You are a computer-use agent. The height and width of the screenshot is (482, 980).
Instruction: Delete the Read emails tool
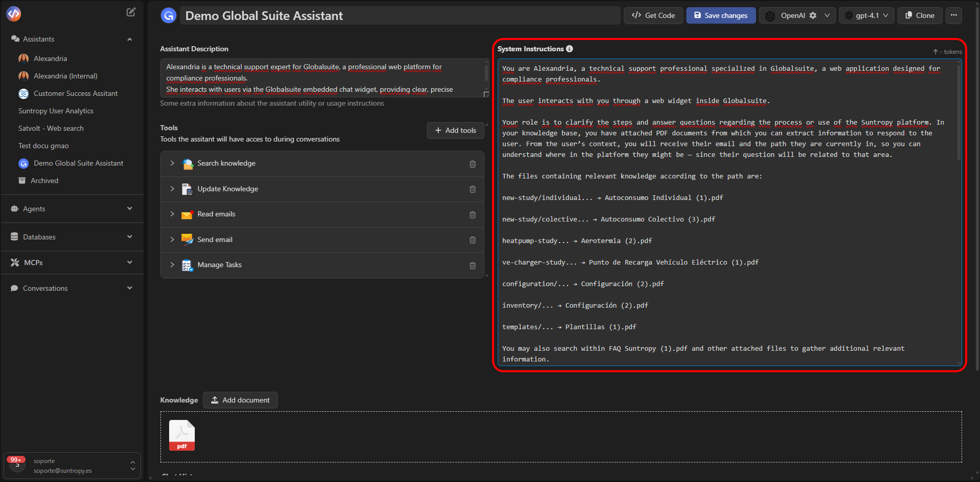click(472, 214)
